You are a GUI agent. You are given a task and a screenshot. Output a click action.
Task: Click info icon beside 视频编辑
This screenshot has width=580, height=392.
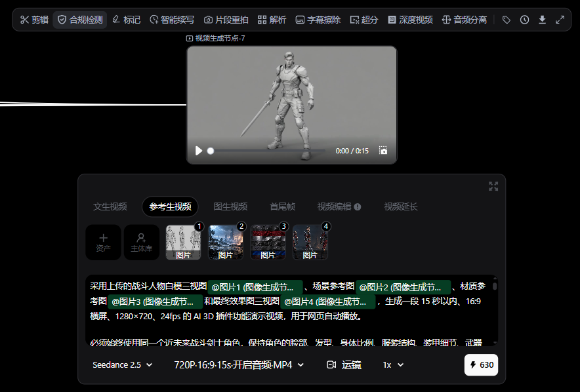(x=358, y=207)
